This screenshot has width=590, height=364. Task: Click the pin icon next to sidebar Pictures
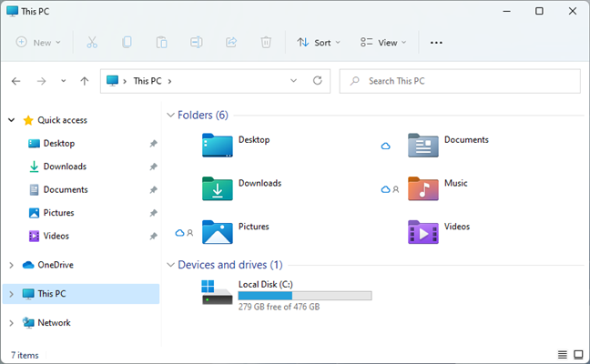click(153, 213)
